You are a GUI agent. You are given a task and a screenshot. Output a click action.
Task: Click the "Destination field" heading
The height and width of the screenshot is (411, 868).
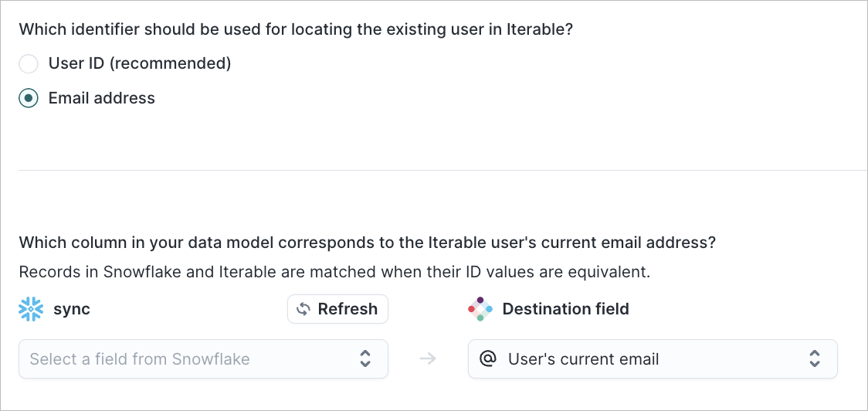point(566,308)
